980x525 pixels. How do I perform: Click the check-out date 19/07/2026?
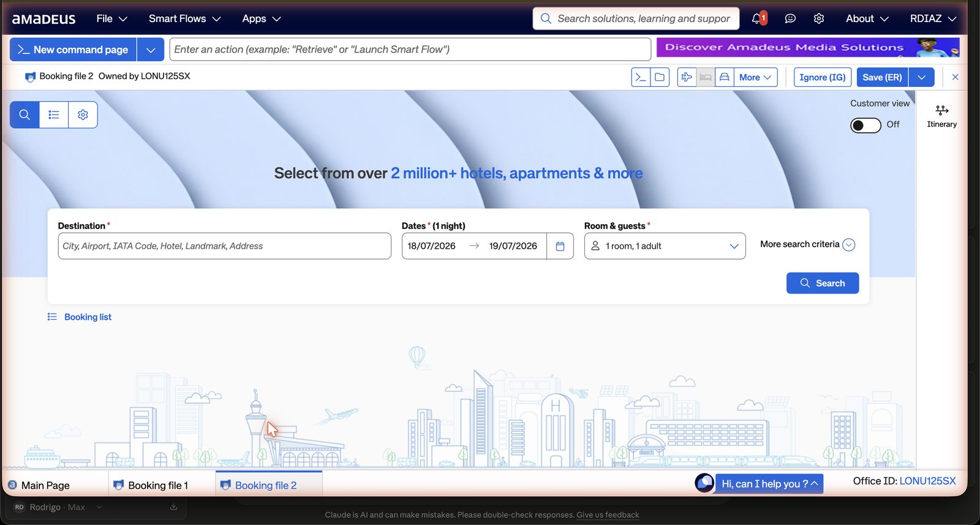(513, 246)
